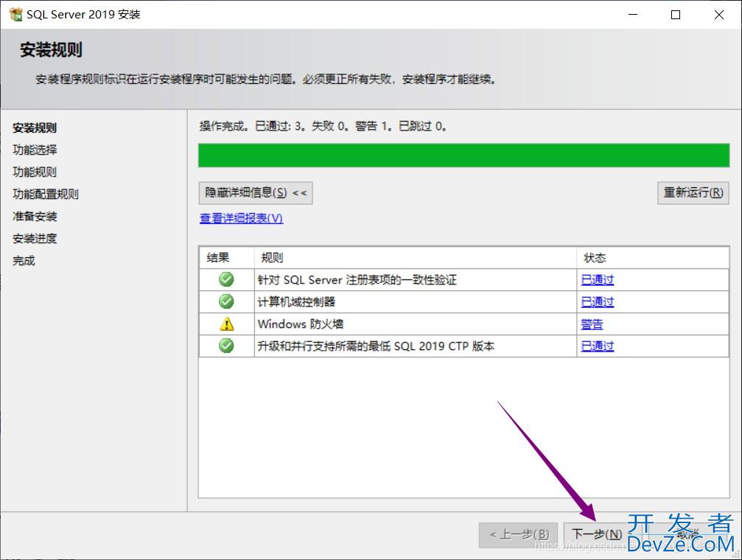Click the green check icon for registry consistency validation
The image size is (742, 560).
[226, 279]
